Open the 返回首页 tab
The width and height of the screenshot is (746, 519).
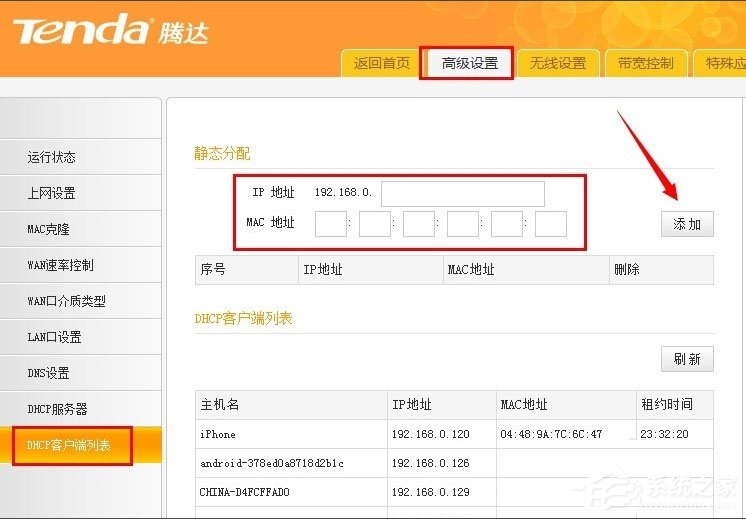382,63
